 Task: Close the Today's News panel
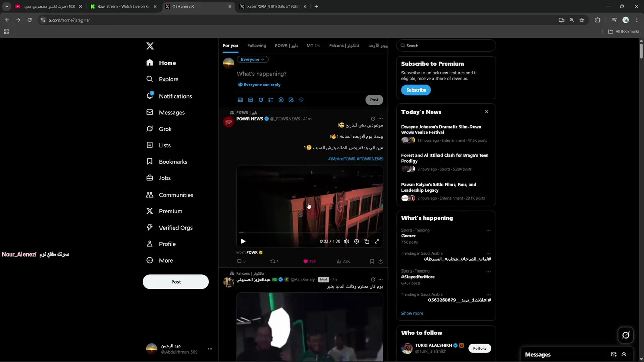pos(487,112)
